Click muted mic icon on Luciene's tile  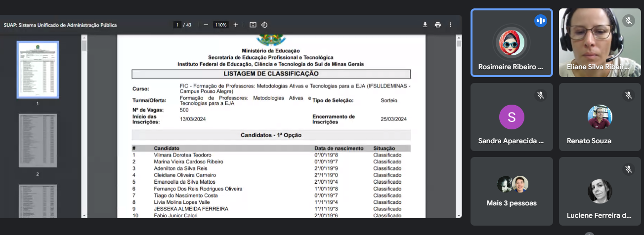tap(629, 169)
